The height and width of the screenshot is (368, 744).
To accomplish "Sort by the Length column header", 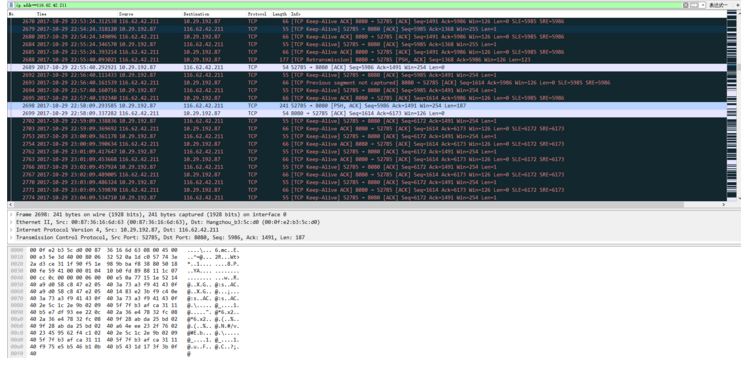I will point(280,14).
